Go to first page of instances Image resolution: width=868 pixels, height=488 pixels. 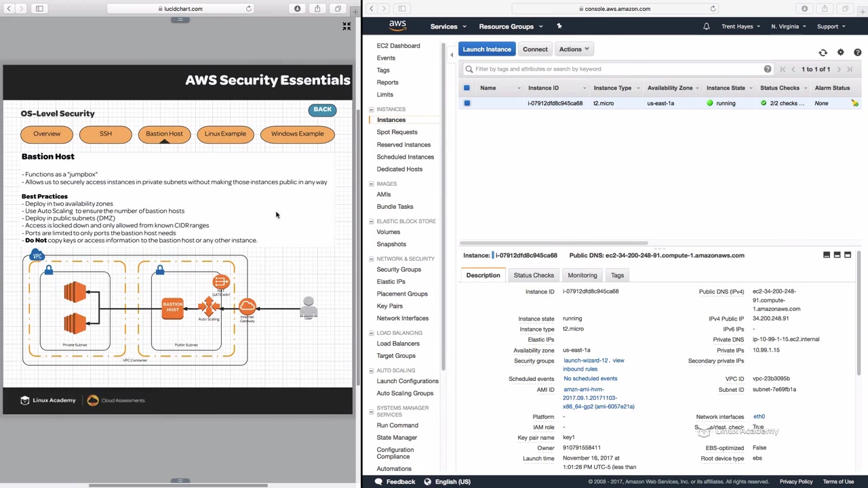click(x=783, y=69)
